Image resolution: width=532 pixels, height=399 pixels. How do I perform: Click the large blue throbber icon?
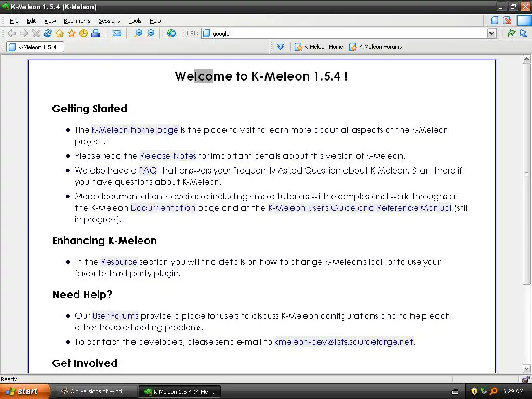[x=525, y=20]
